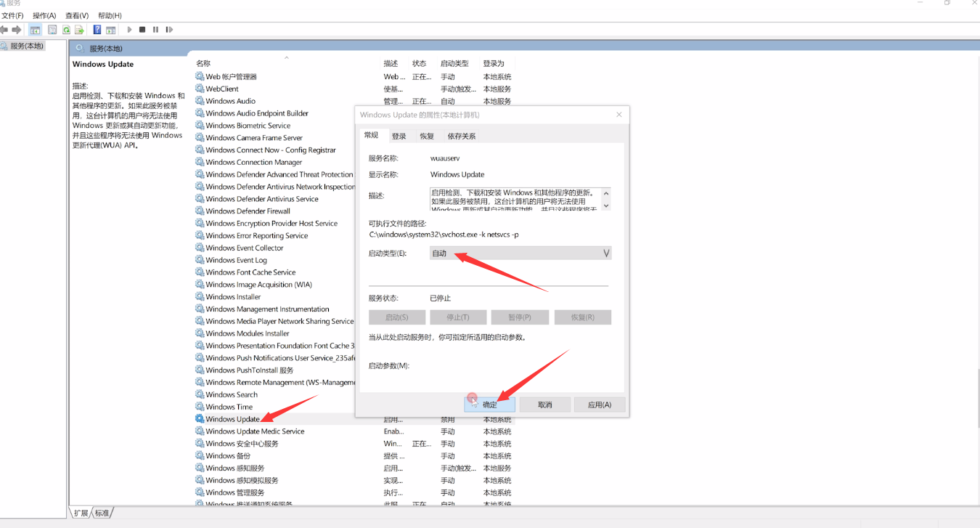This screenshot has width=980, height=528.
Task: Switch to the 依存关系 tab
Action: coord(462,136)
